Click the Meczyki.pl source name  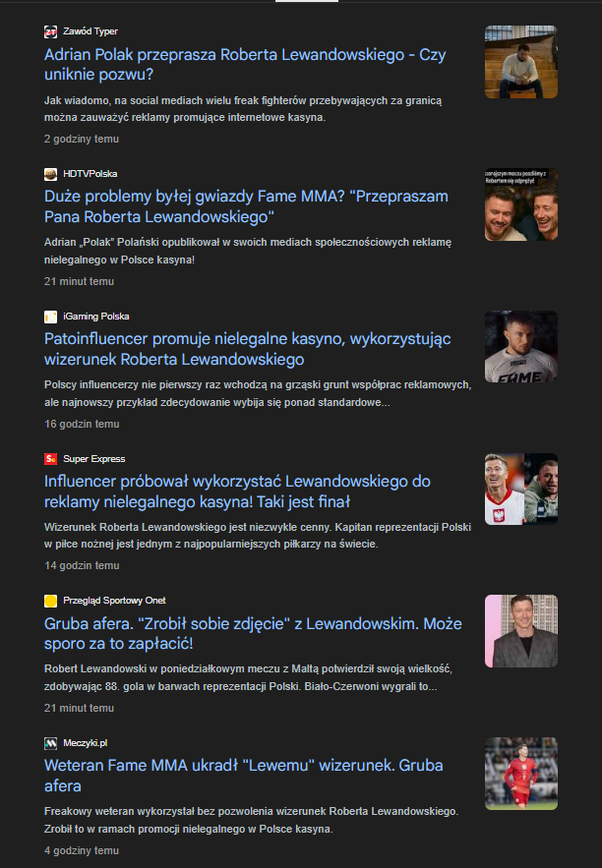[x=86, y=743]
